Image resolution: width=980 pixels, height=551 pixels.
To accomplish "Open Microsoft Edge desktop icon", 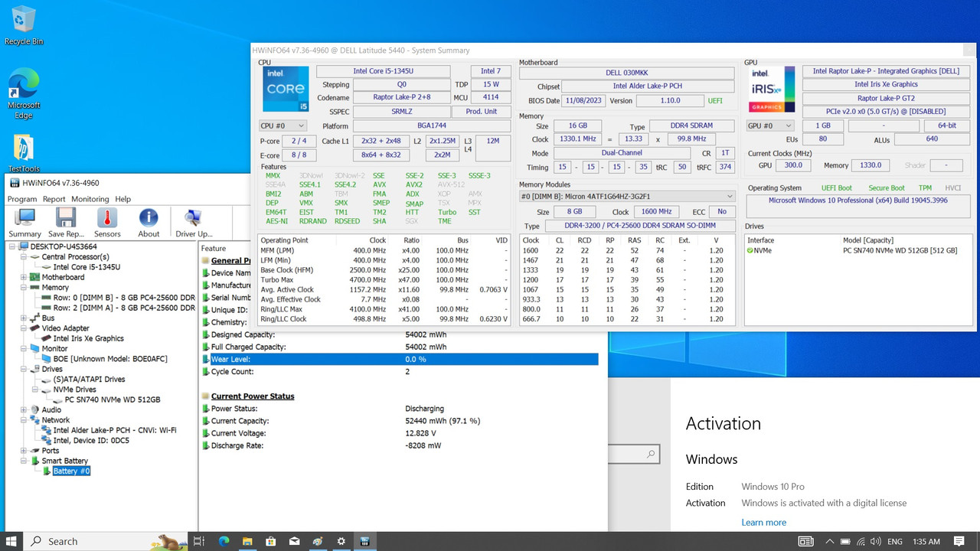I will pyautogui.click(x=24, y=93).
